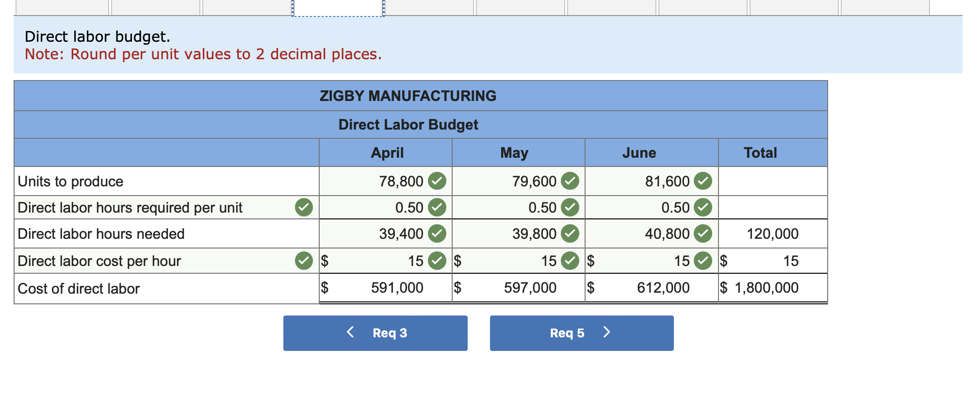Click the ZIGBY MANUFACTURING title
Image resolution: width=980 pixels, height=398 pixels.
(408, 96)
